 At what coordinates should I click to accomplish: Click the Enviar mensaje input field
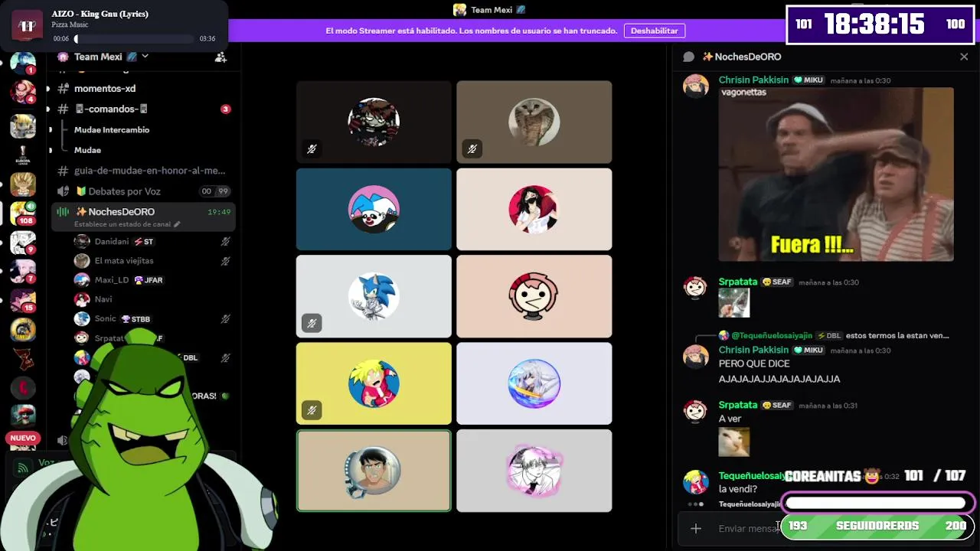point(746,528)
